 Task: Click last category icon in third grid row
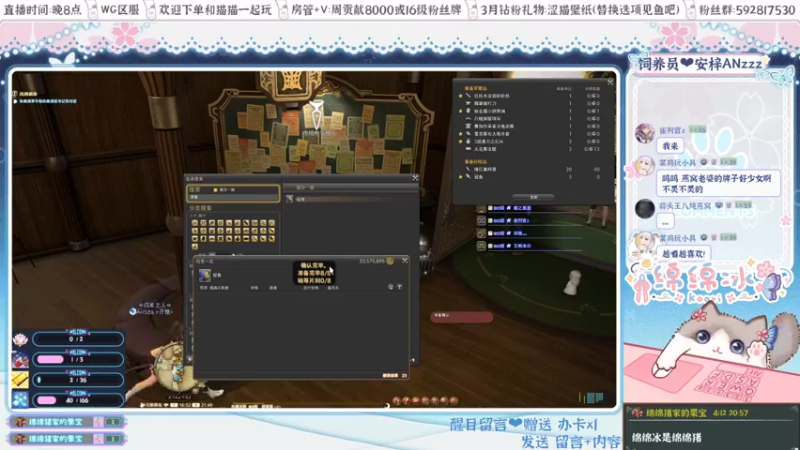tap(271, 238)
